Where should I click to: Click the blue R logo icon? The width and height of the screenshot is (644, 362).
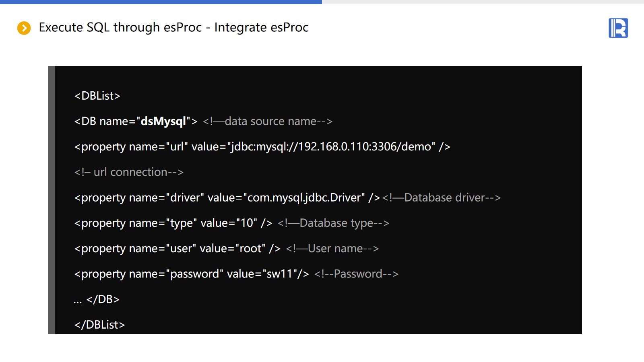(618, 28)
